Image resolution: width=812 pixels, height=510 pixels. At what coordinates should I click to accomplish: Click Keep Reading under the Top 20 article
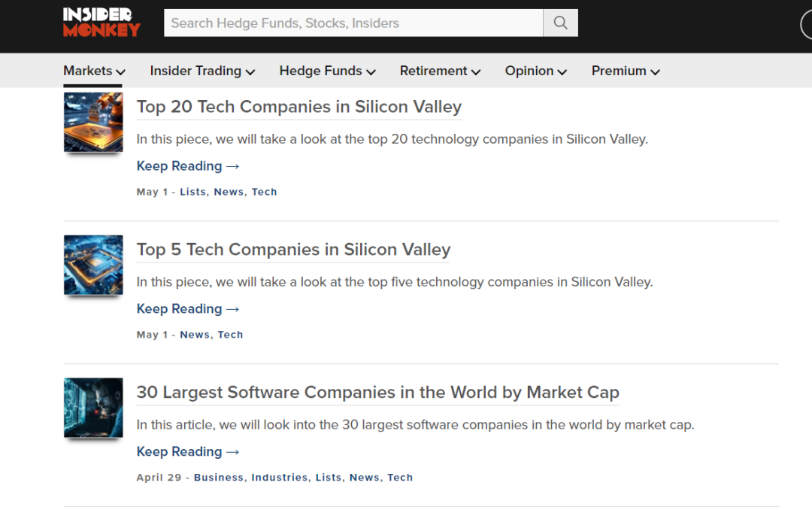187,166
